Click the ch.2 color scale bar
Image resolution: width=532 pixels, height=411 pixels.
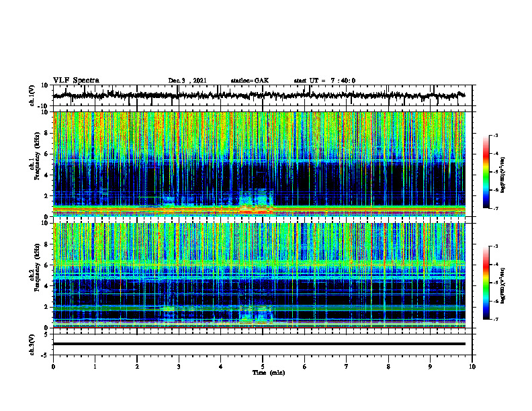tap(486, 283)
